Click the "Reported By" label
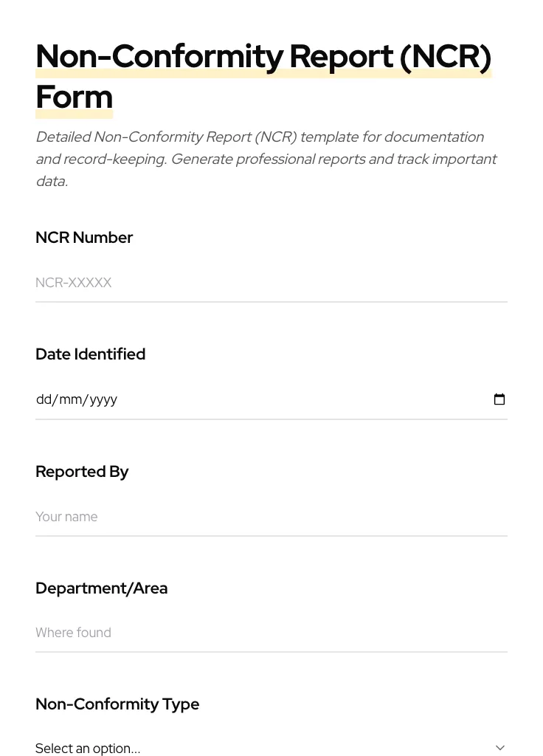The width and height of the screenshot is (543, 756). pyautogui.click(x=82, y=471)
